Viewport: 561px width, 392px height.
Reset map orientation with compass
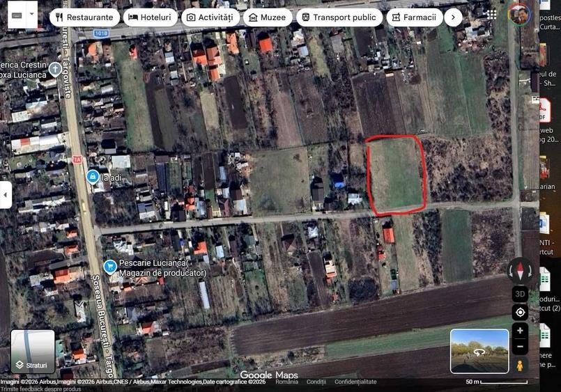click(x=520, y=271)
